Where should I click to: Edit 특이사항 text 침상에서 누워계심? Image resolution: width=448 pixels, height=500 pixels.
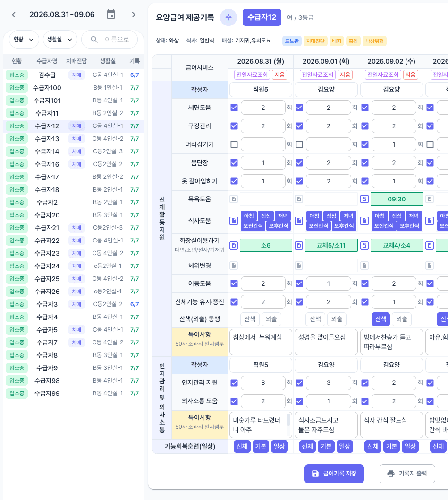pyautogui.click(x=261, y=342)
